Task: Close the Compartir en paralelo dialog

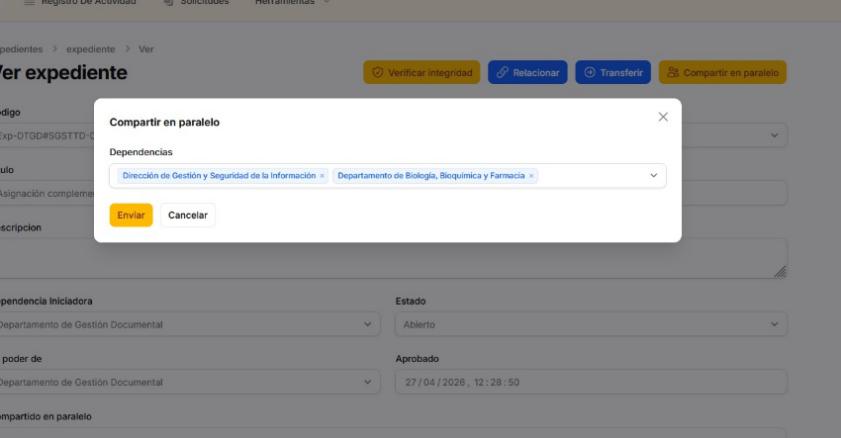Action: coord(663,117)
